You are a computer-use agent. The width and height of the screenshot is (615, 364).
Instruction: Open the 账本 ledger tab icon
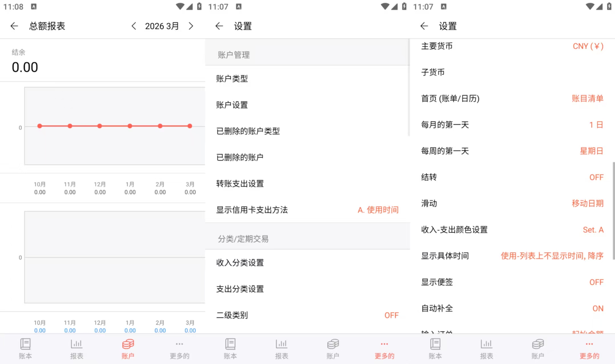[x=25, y=348]
